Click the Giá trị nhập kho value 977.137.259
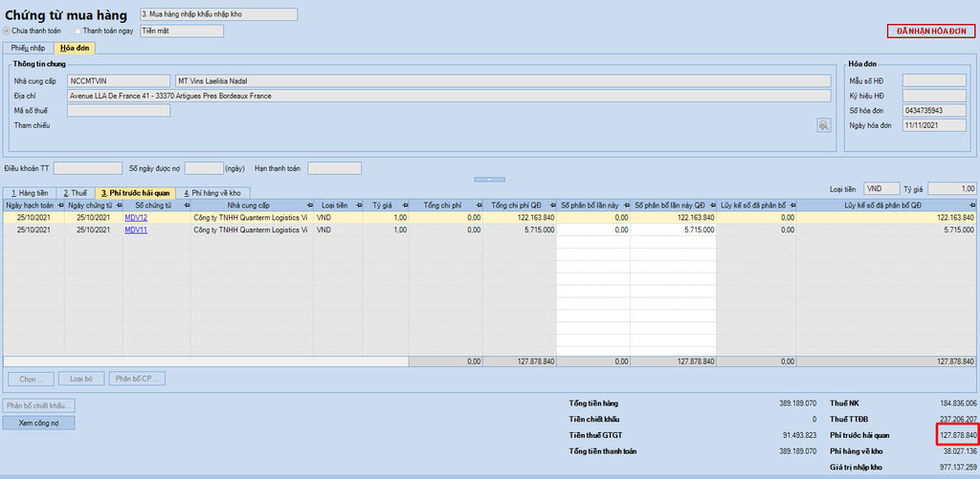980x479 pixels. (957, 468)
